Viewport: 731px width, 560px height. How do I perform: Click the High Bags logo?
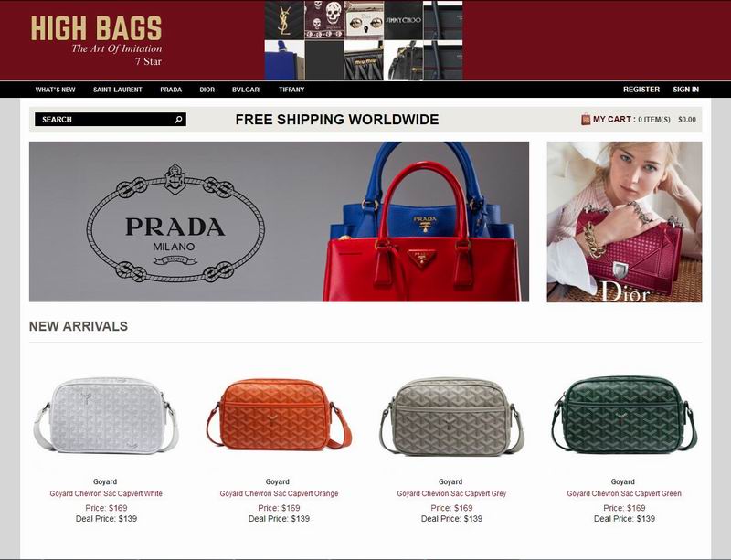(x=97, y=40)
